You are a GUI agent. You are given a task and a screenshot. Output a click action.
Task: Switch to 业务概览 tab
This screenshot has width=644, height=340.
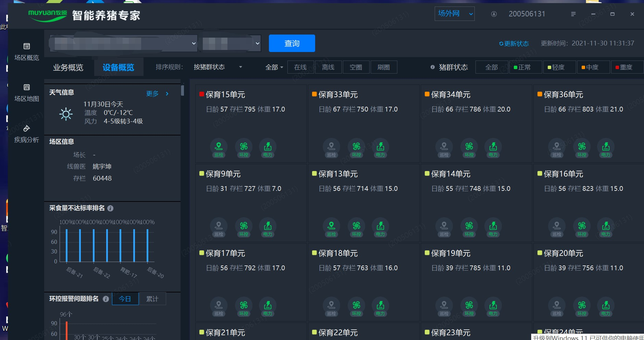(x=68, y=67)
